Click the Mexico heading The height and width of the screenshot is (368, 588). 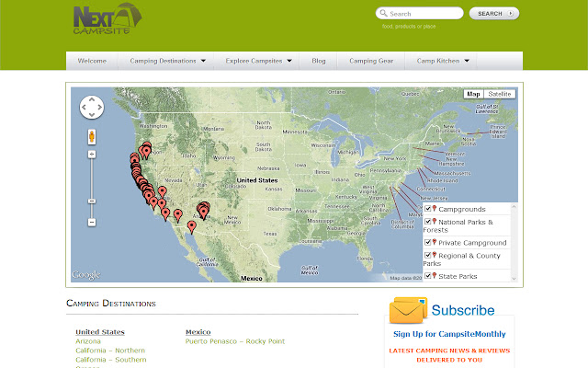click(x=198, y=332)
